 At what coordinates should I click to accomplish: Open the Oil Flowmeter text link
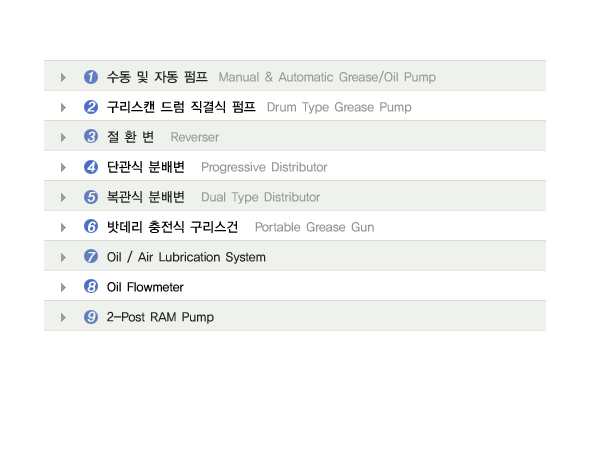point(145,287)
